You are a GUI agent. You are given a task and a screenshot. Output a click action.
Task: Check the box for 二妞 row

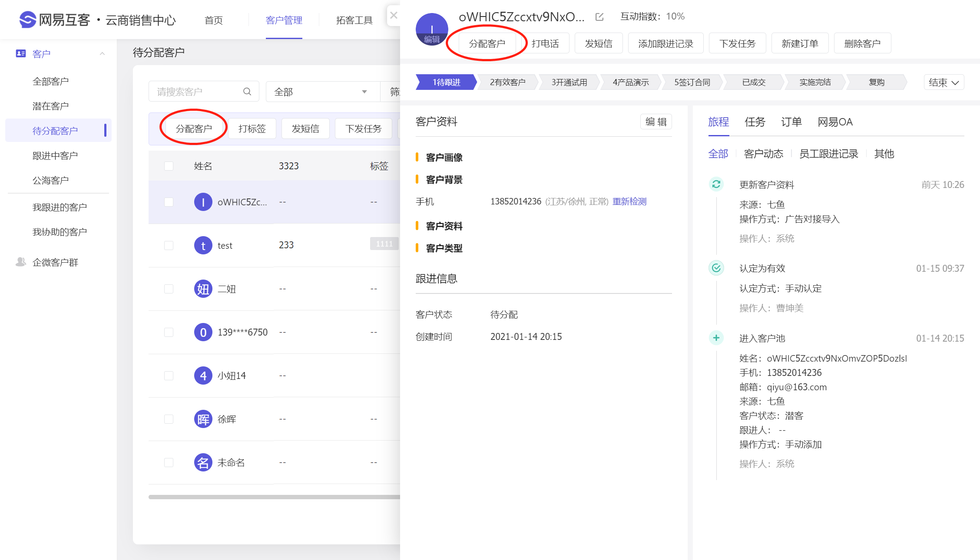pyautogui.click(x=169, y=289)
